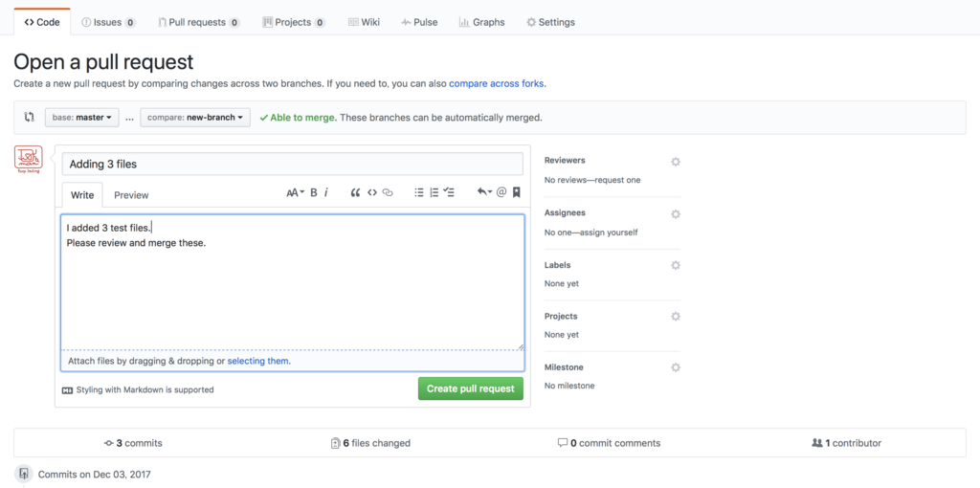The image size is (980, 488).
Task: Open the compare: new-branch dropdown
Action: [195, 117]
